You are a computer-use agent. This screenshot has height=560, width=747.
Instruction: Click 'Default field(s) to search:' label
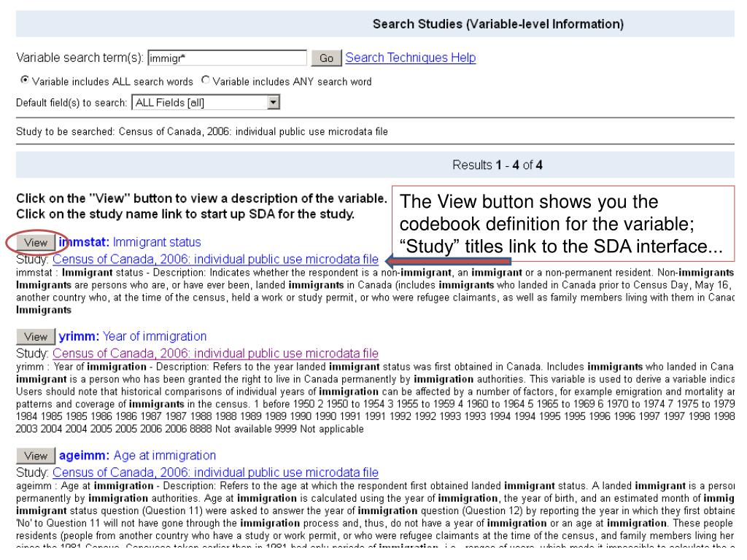pos(71,103)
